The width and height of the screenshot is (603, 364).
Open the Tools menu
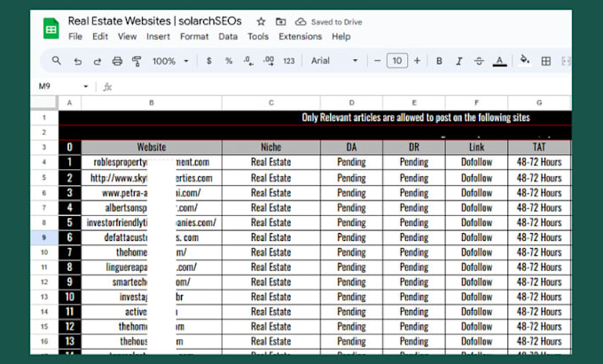pyautogui.click(x=258, y=36)
